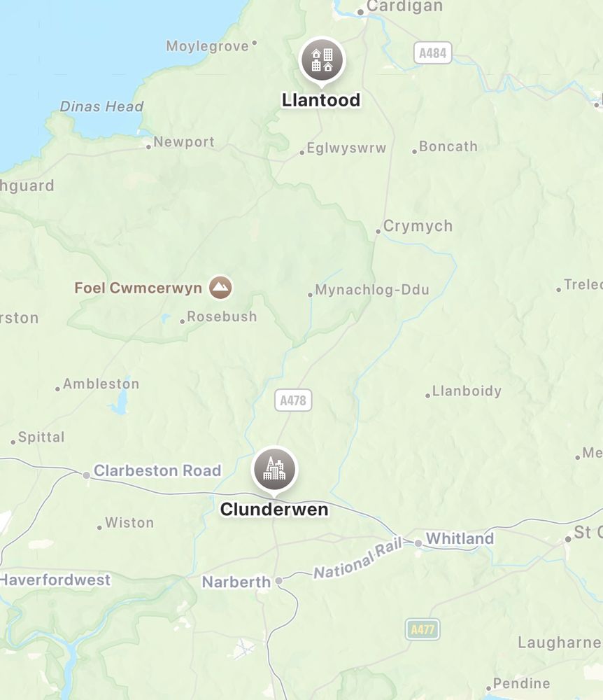
Task: Click the A477 road shield
Action: tap(423, 629)
